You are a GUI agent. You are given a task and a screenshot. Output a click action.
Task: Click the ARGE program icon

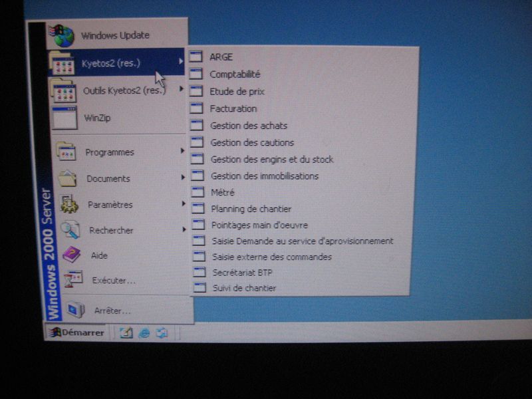coord(196,57)
